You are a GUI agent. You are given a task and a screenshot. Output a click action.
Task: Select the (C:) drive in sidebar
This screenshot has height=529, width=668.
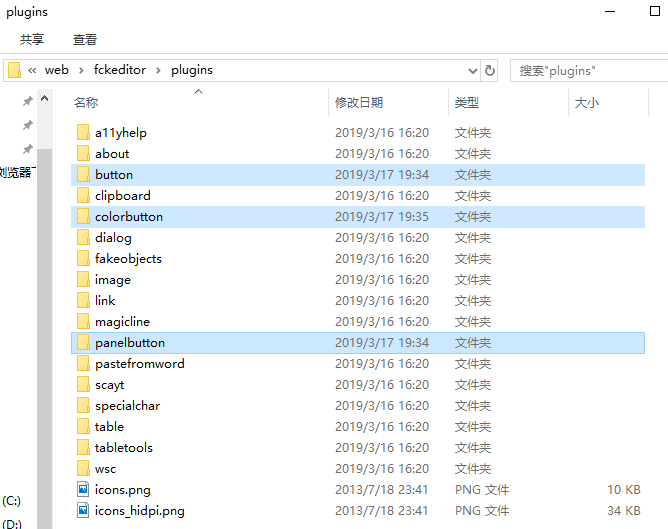coord(12,500)
